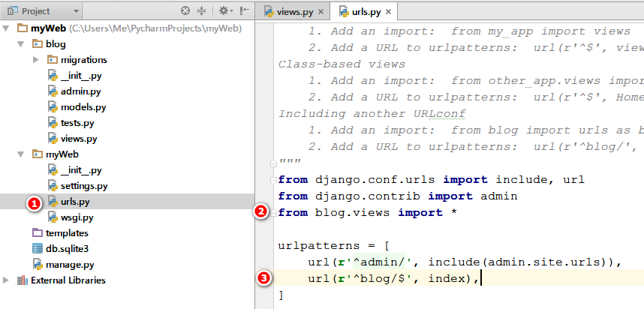
Task: Fold the docstring at closing triple quotes
Action: (273, 163)
